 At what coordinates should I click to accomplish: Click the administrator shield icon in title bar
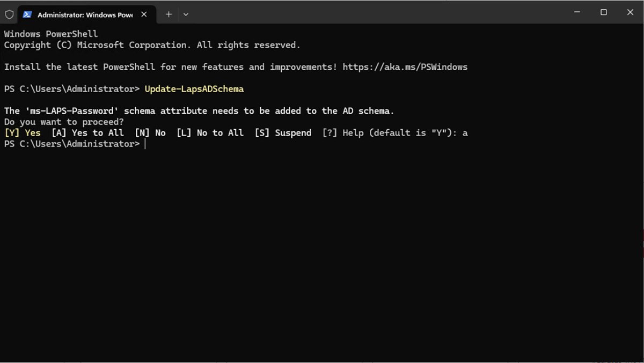tap(9, 14)
